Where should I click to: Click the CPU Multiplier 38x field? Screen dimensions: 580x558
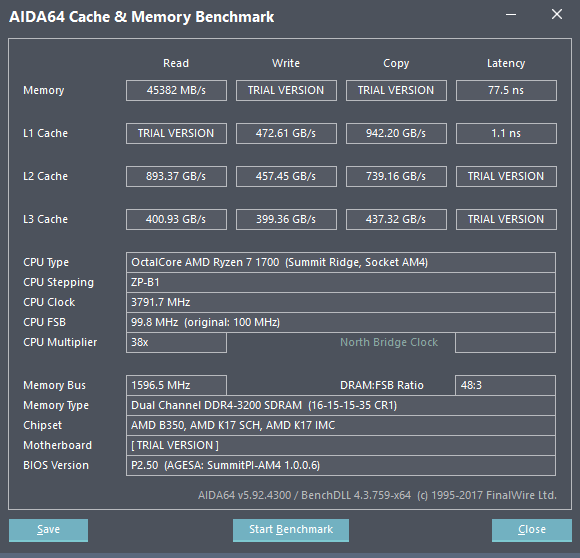(x=176, y=342)
